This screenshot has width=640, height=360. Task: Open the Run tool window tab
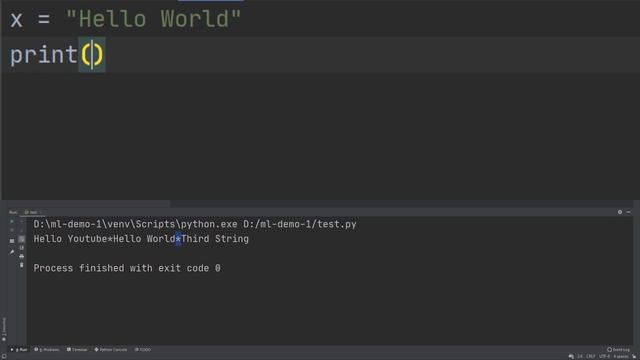[19, 350]
